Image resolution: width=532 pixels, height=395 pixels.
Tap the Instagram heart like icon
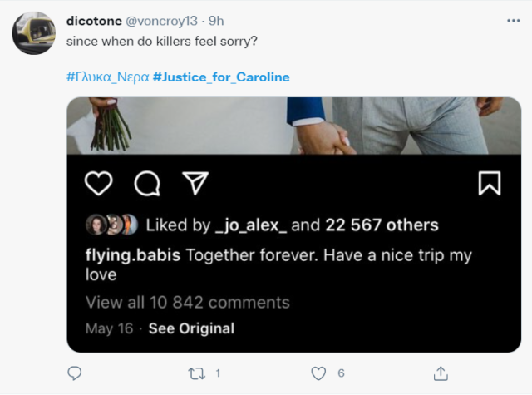99,183
